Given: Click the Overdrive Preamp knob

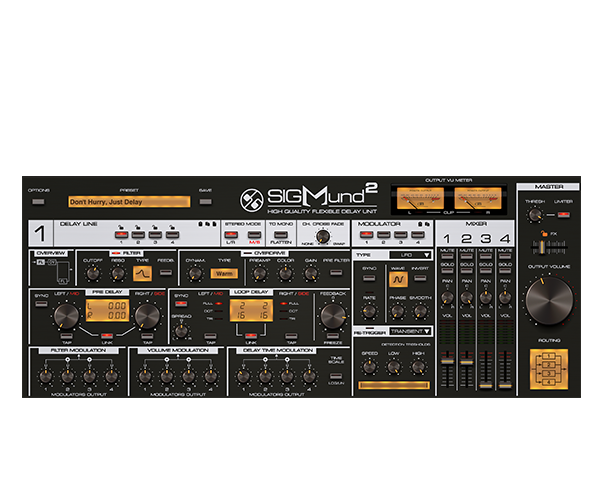Looking at the screenshot, I should click(259, 273).
